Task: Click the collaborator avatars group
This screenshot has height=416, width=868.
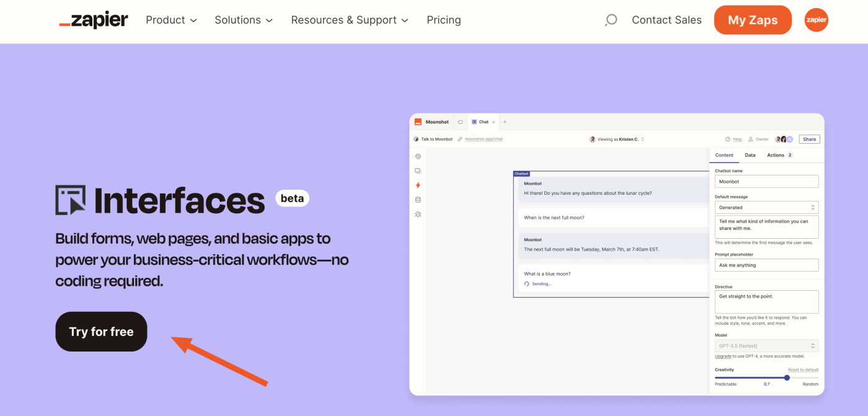Action: coord(784,139)
